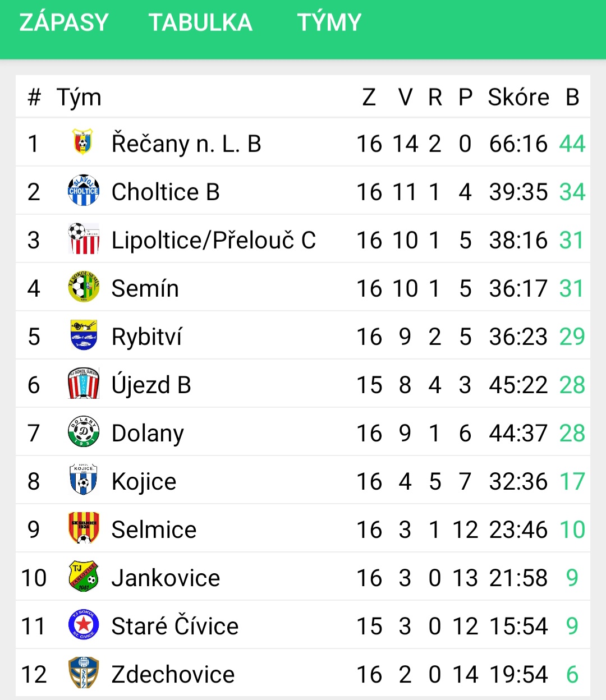Click the Tým column header
This screenshot has height=700, width=606.
79,98
